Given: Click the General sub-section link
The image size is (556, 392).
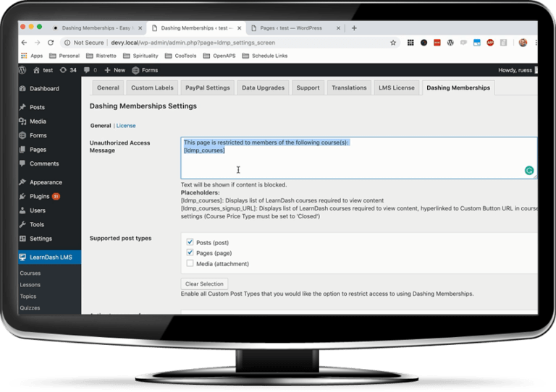Looking at the screenshot, I should 101,126.
